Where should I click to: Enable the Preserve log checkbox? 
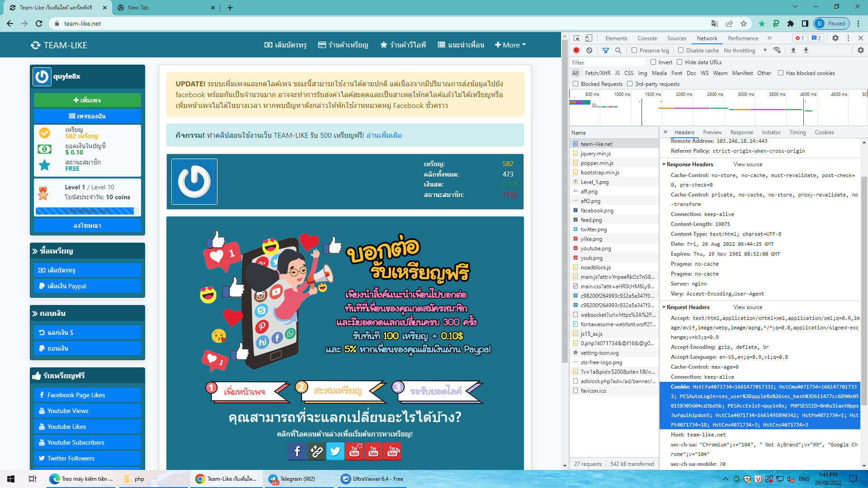coord(634,51)
